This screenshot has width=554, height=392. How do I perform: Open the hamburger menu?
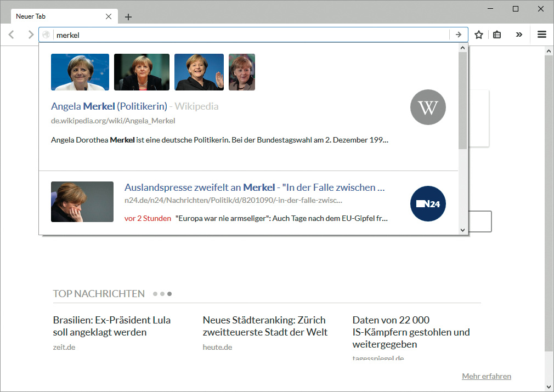(x=542, y=35)
